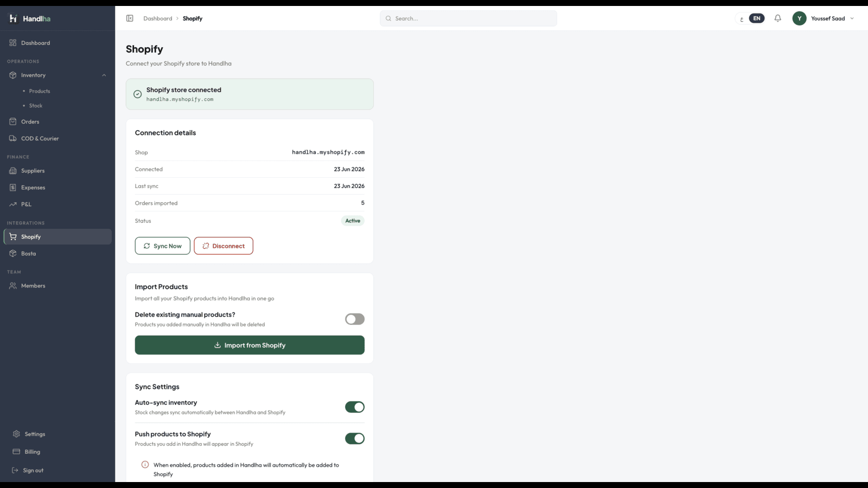This screenshot has width=868, height=488.
Task: Click Dashboard breadcrumb link
Action: pyautogui.click(x=158, y=18)
